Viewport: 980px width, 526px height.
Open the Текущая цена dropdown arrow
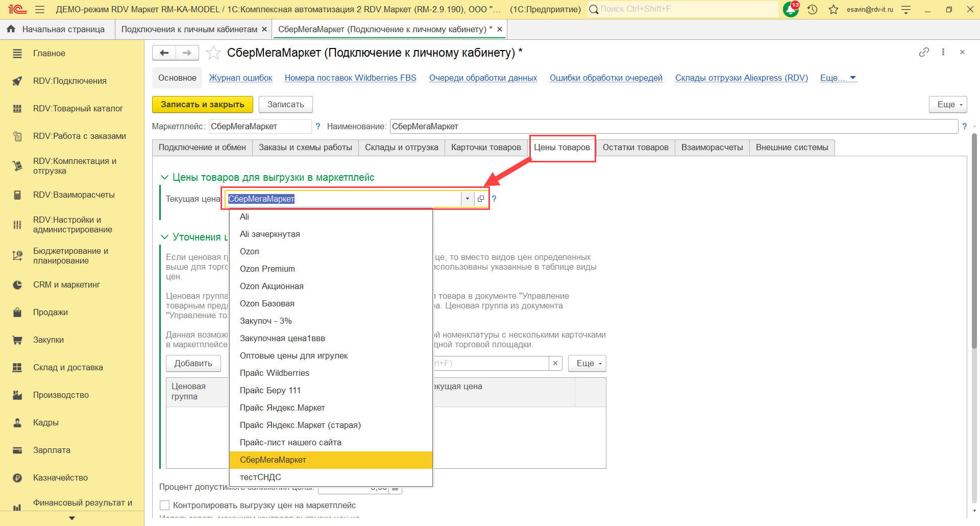pyautogui.click(x=467, y=199)
